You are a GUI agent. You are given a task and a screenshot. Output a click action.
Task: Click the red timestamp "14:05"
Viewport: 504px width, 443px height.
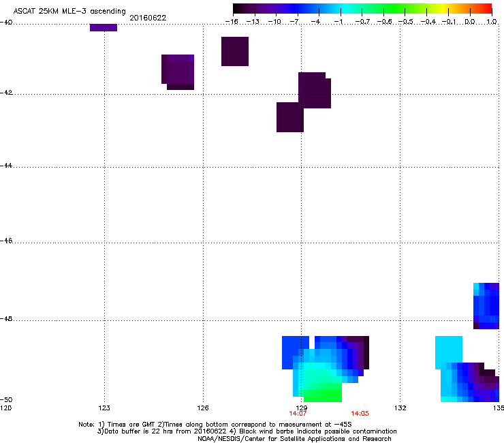[360, 414]
